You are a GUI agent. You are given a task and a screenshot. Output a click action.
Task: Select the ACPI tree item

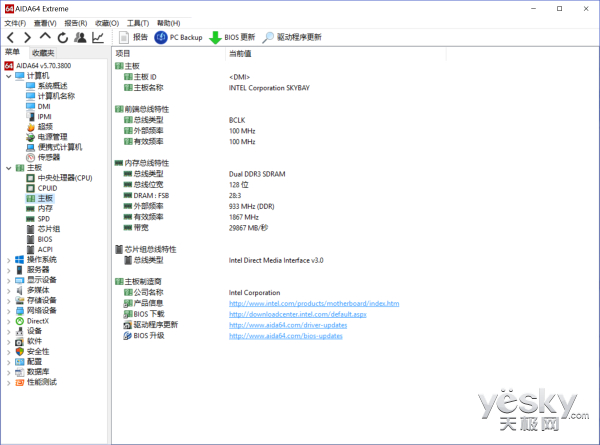pyautogui.click(x=39, y=249)
